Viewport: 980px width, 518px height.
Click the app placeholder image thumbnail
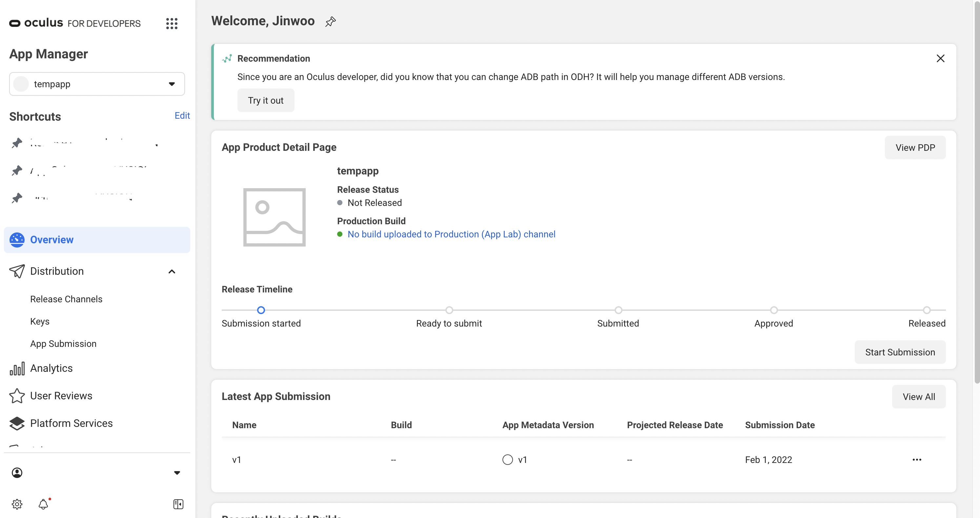[x=274, y=217]
